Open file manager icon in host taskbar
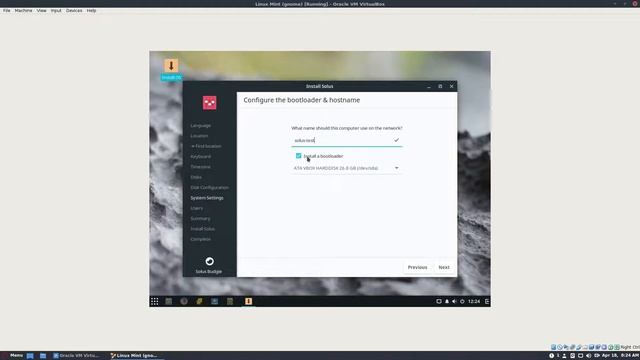This screenshot has height=360, width=640. (43, 356)
